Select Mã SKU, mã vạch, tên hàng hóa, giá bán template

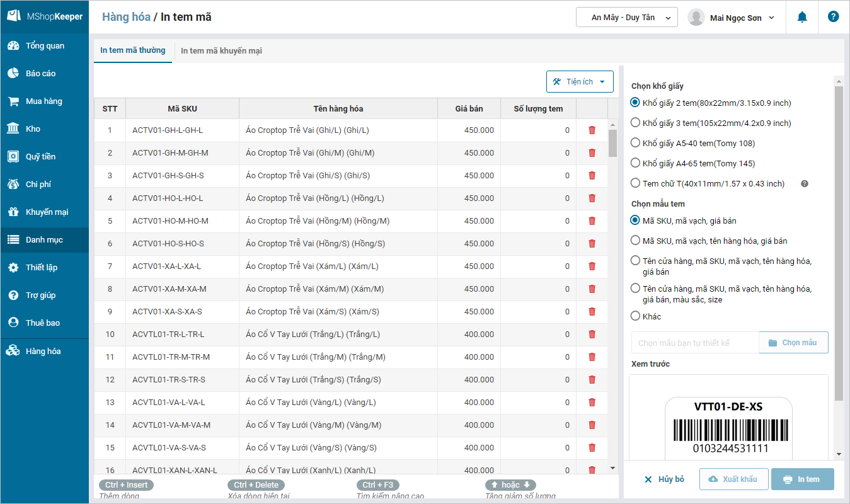(x=636, y=241)
